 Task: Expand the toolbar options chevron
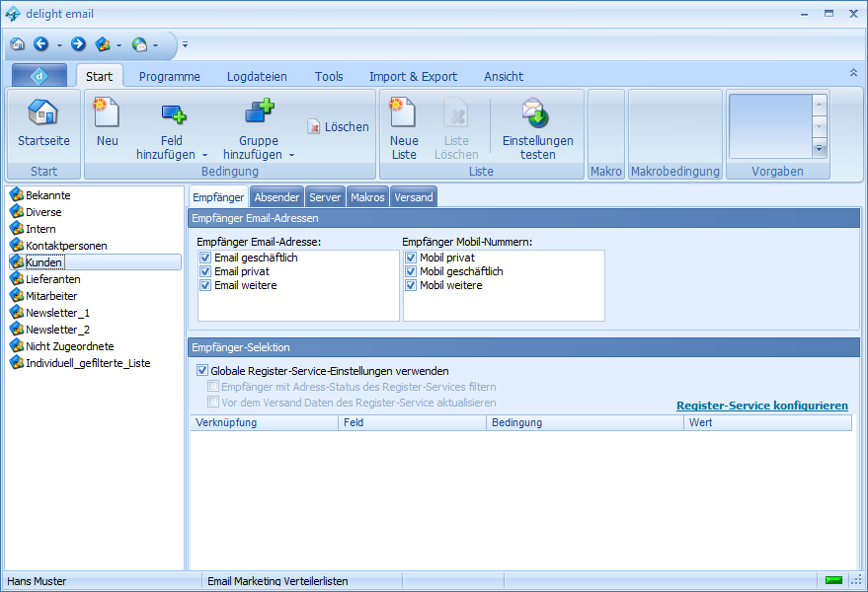(x=184, y=44)
